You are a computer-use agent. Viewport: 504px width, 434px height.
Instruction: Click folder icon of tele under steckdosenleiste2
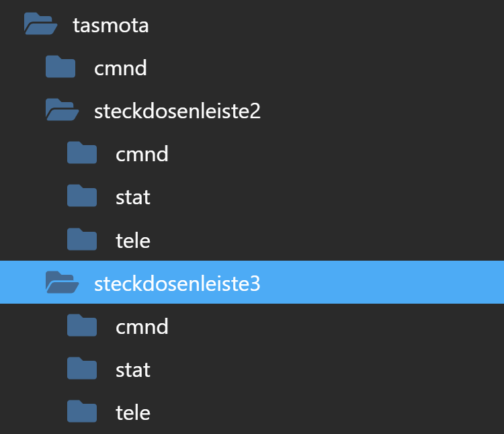point(82,239)
